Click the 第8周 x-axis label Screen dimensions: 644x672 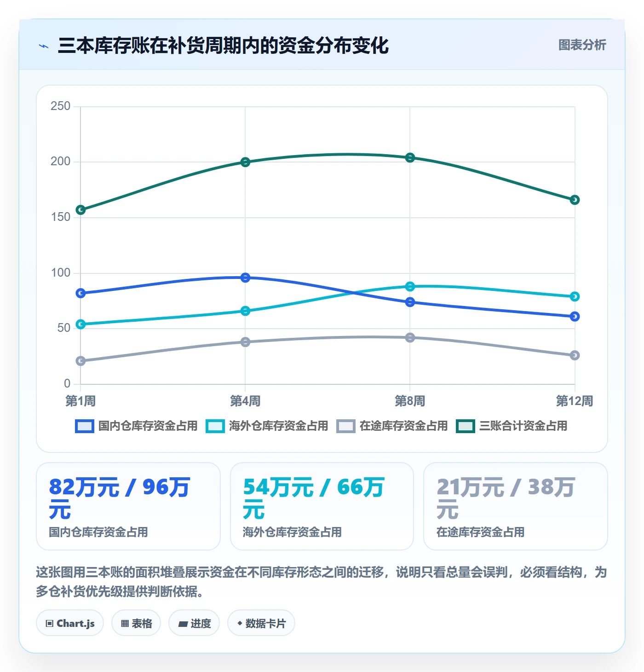tap(410, 401)
